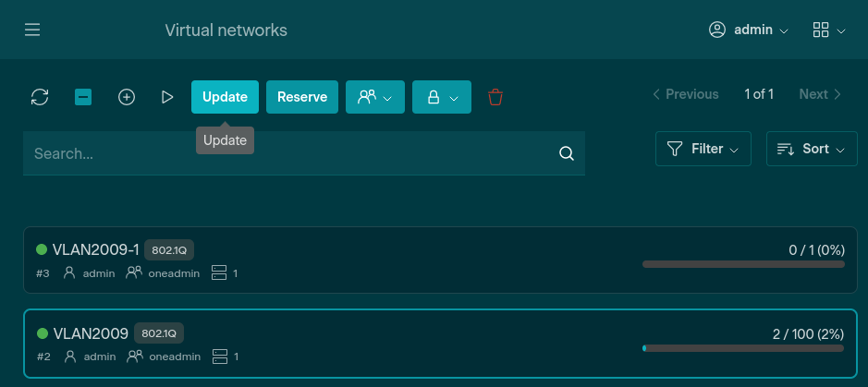The image size is (868, 387).
Task: Click into the Search input field
Action: pos(287,153)
